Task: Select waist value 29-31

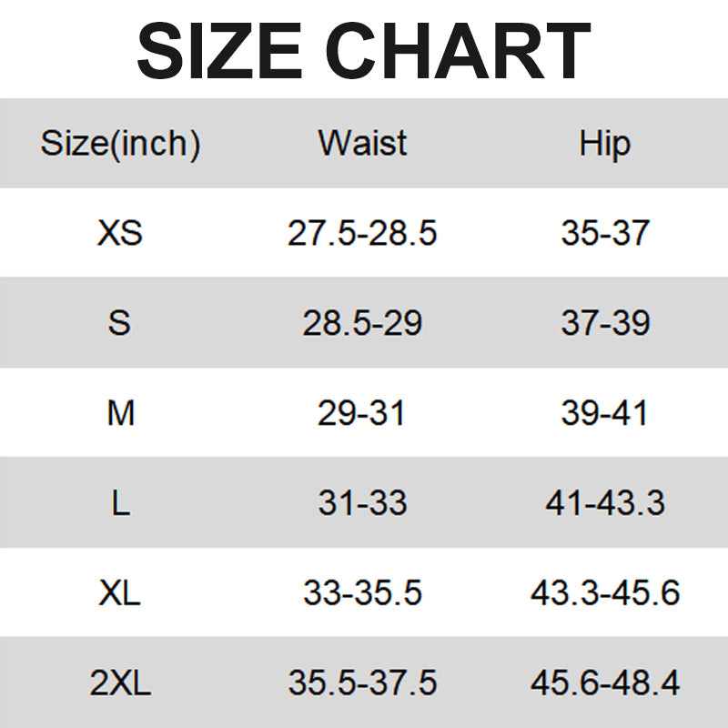Action: 362,413
